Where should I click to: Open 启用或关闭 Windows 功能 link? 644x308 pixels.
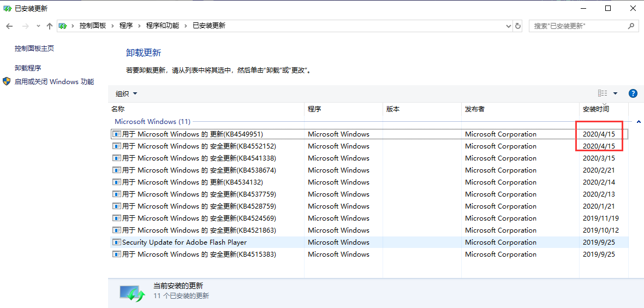[x=54, y=81]
